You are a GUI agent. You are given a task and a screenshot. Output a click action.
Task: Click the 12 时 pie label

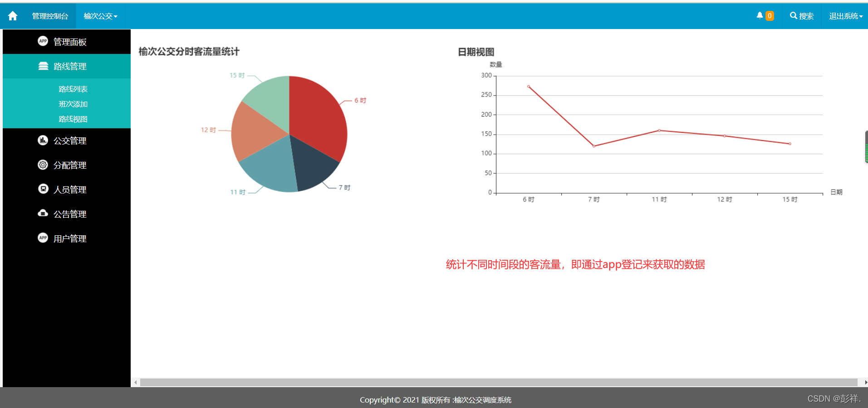[x=208, y=130]
